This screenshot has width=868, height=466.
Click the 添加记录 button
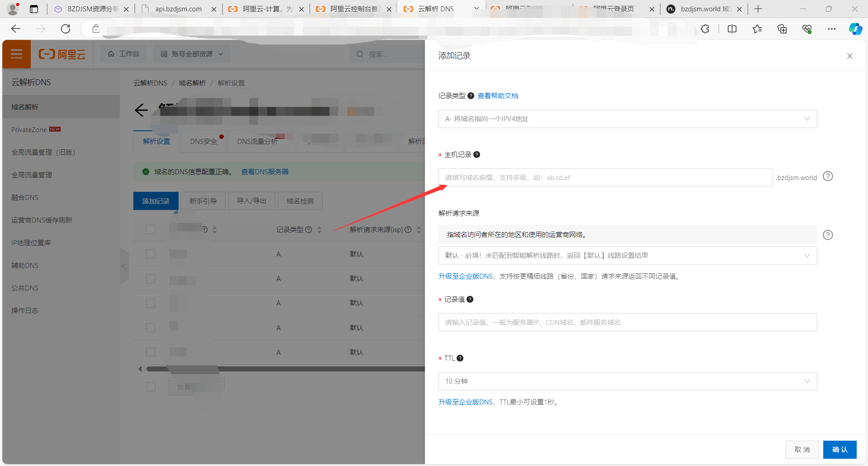(156, 201)
